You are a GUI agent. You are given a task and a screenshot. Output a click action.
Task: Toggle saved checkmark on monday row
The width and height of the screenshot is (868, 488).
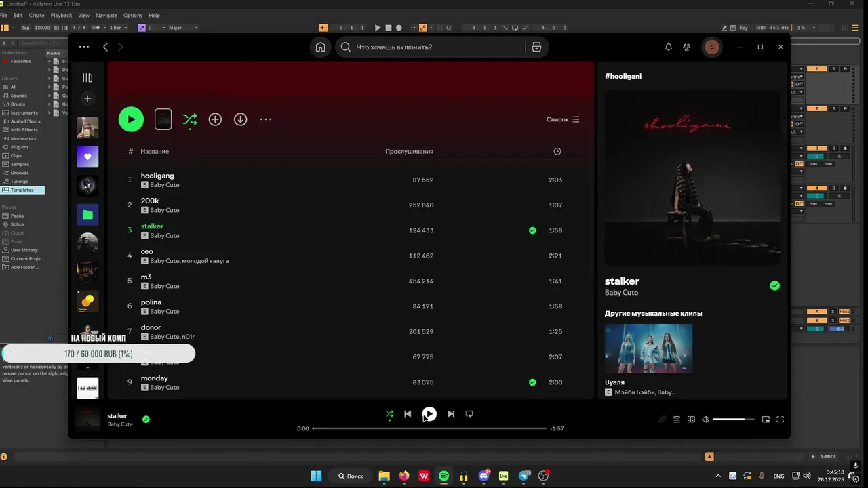pyautogui.click(x=532, y=382)
